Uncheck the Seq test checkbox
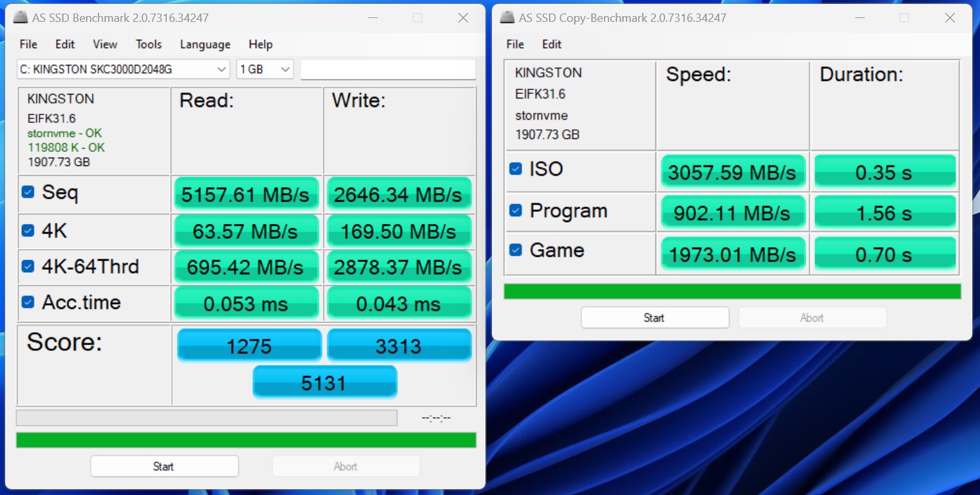 pos(28,192)
